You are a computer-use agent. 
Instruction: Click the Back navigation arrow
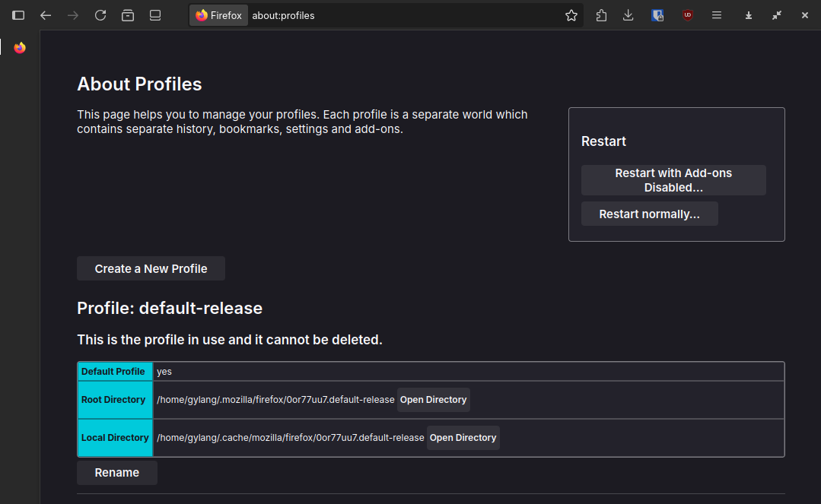tap(46, 14)
